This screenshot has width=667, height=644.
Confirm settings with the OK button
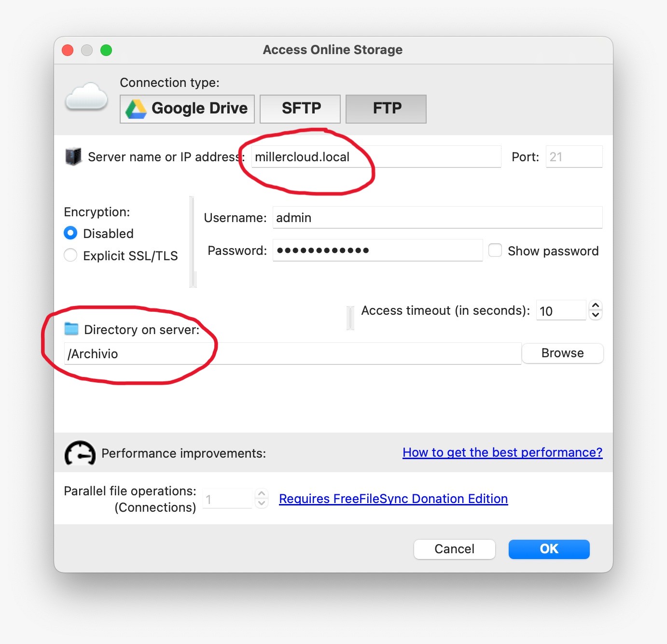pyautogui.click(x=549, y=549)
